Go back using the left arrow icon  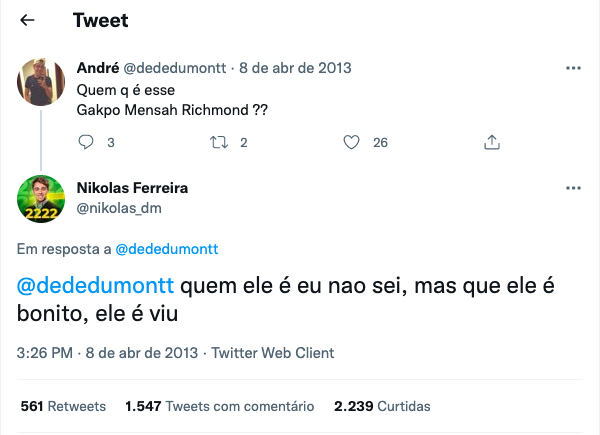click(27, 20)
